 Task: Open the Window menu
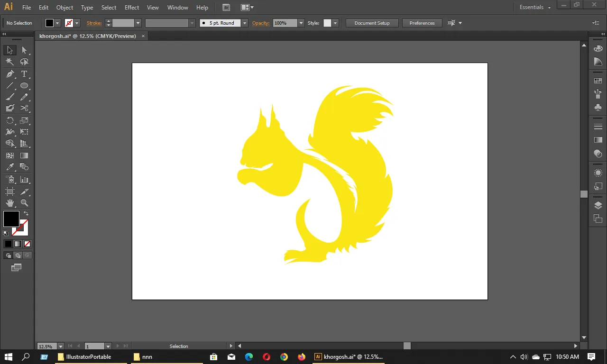(x=178, y=8)
